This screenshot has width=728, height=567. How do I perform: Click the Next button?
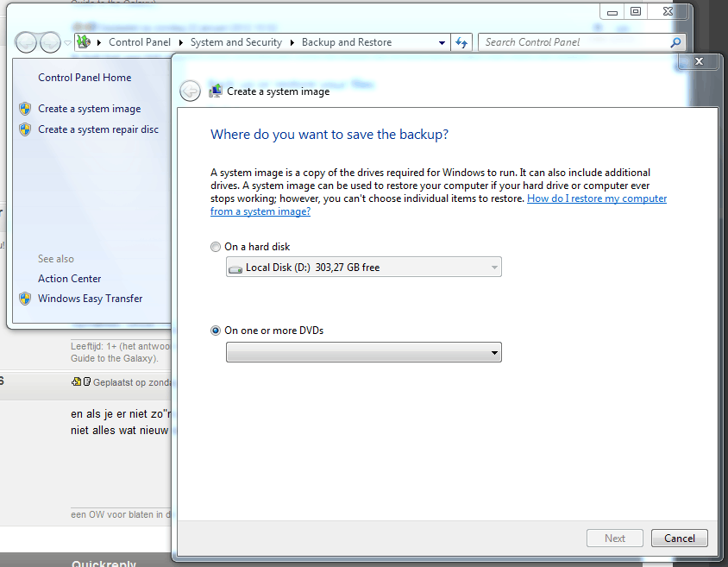pos(614,538)
